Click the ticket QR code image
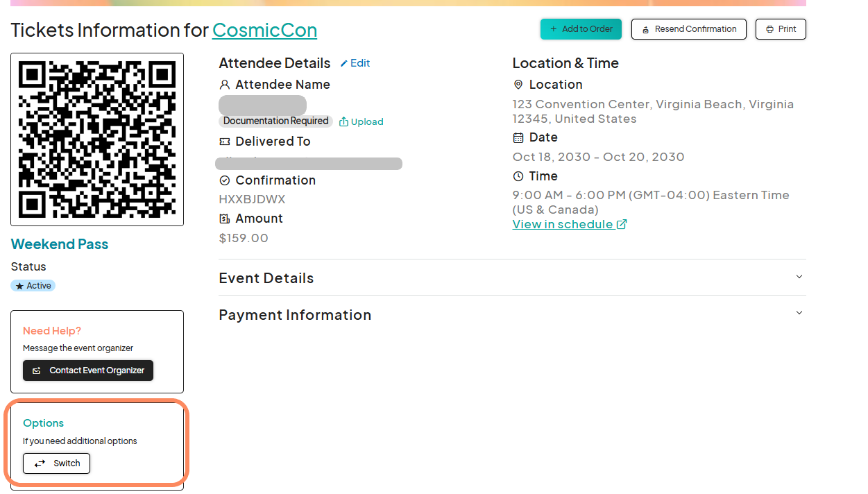Viewport: 868px width, 494px height. (x=97, y=139)
